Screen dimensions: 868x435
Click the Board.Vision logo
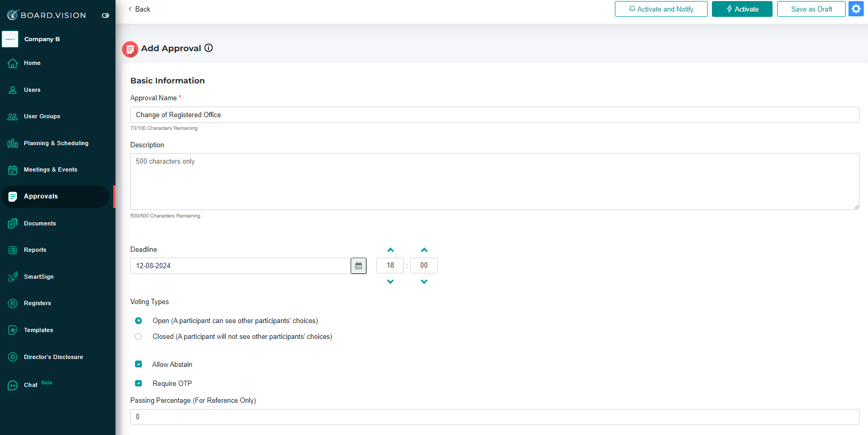click(x=46, y=15)
